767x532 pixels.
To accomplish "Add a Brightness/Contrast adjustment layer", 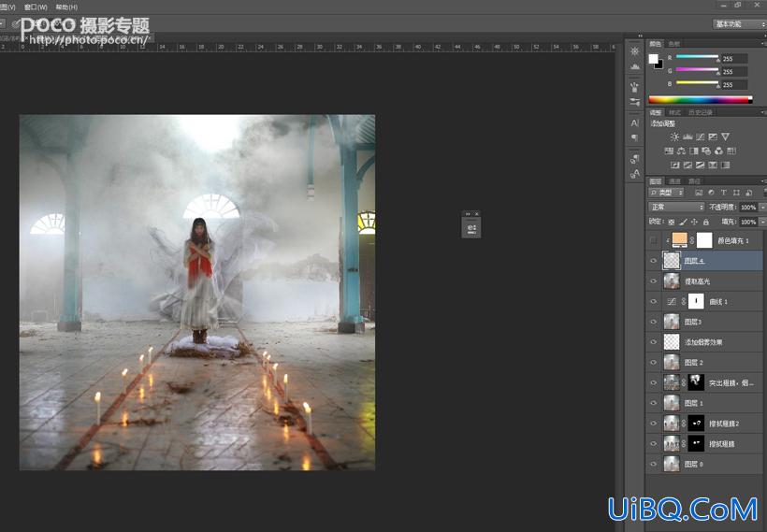I will [674, 137].
